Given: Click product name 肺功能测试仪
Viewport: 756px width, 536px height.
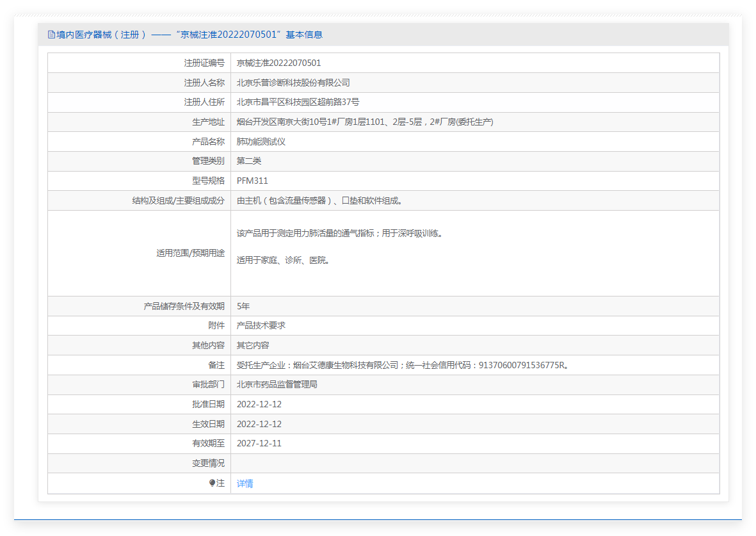Looking at the screenshot, I should click(261, 142).
